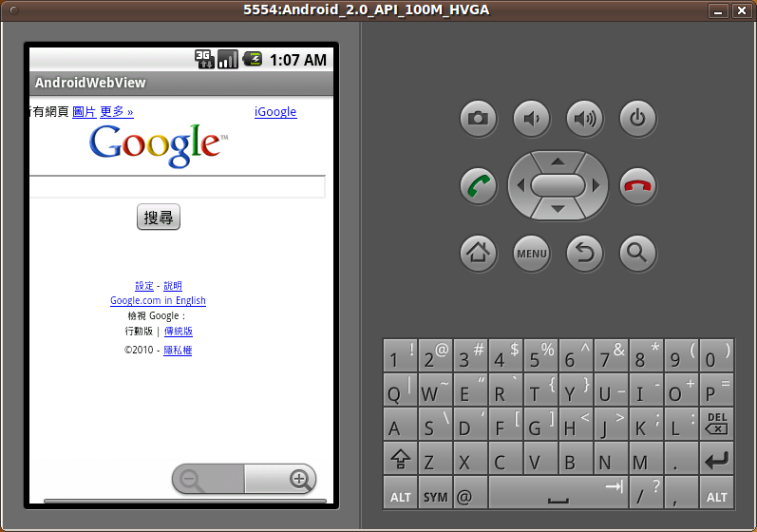Close the emulator window
Screen dimensions: 757x532
click(x=742, y=10)
